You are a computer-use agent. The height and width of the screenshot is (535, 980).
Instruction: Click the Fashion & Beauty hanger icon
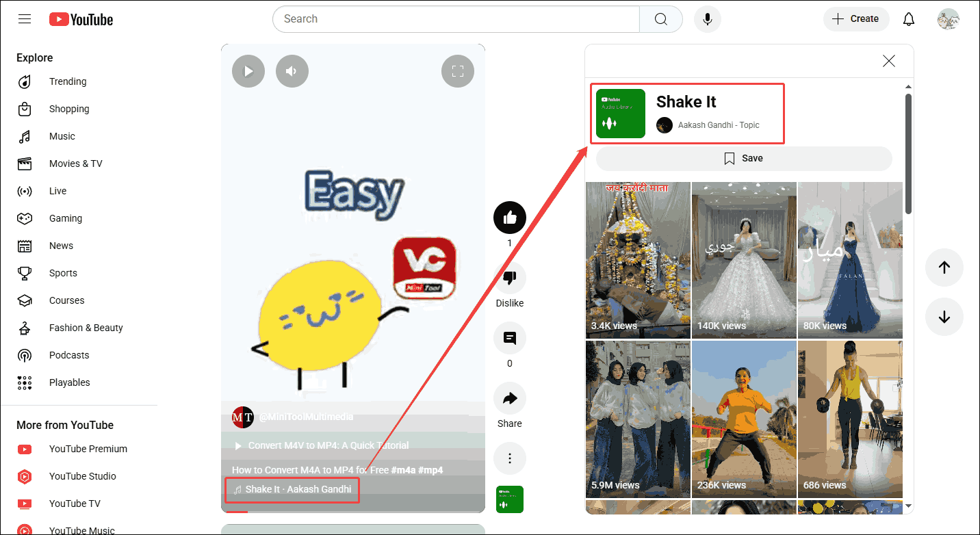[x=25, y=328]
